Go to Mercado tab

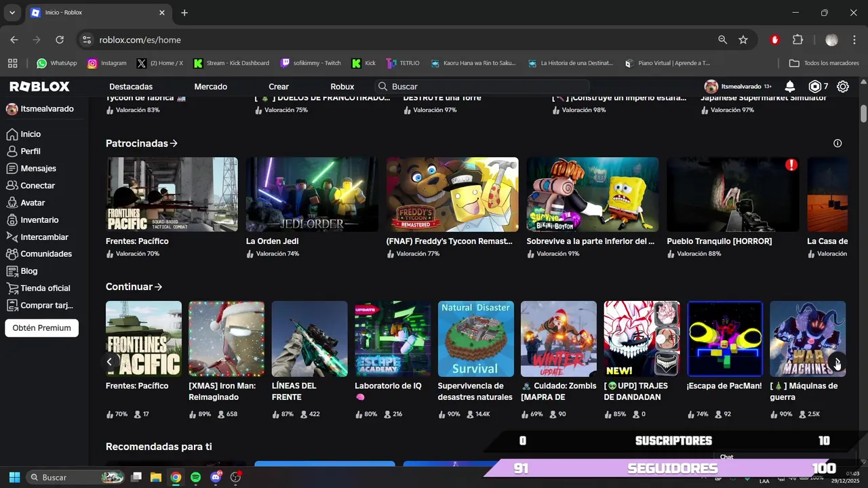[x=211, y=87]
